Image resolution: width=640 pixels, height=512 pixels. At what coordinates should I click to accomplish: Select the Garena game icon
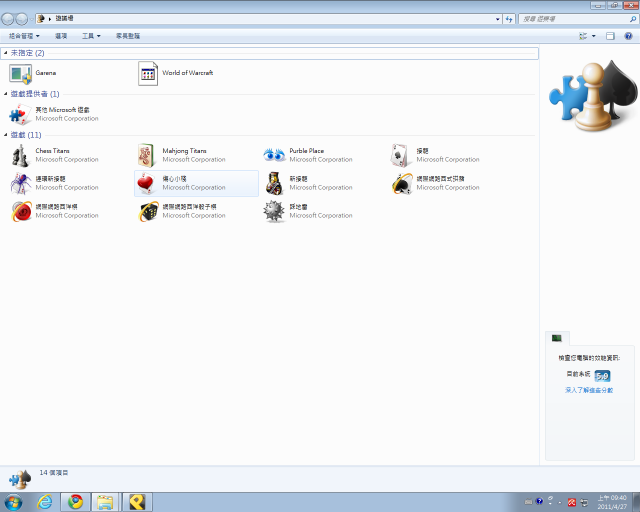[20, 74]
